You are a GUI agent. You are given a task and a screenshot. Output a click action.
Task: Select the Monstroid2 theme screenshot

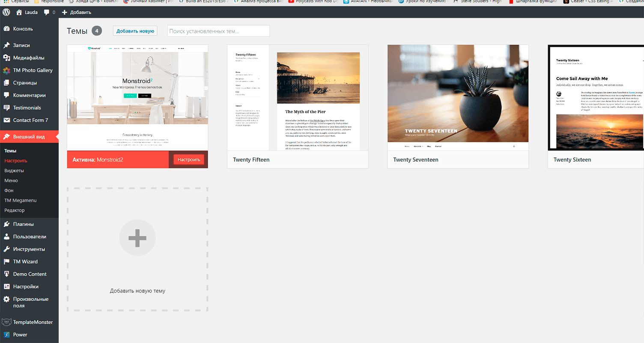[137, 97]
